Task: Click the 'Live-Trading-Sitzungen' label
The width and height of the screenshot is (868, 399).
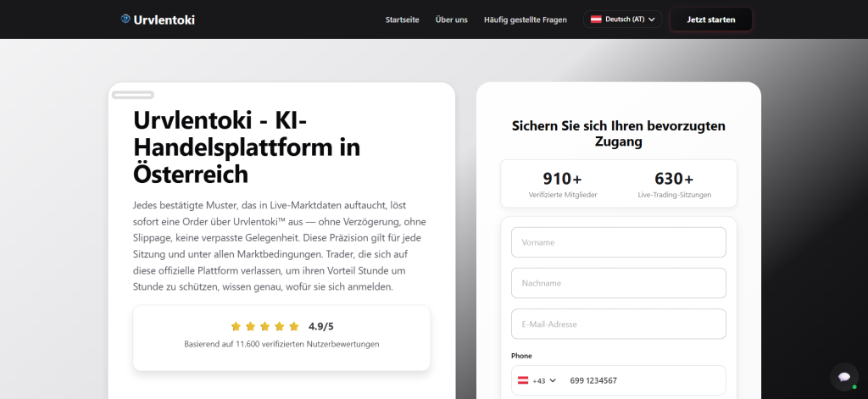Action: [674, 195]
